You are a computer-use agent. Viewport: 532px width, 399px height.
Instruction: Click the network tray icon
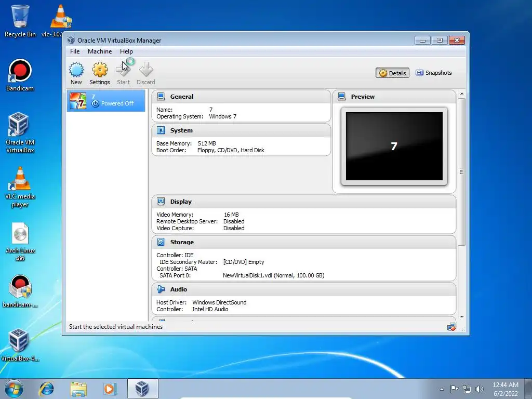click(467, 389)
